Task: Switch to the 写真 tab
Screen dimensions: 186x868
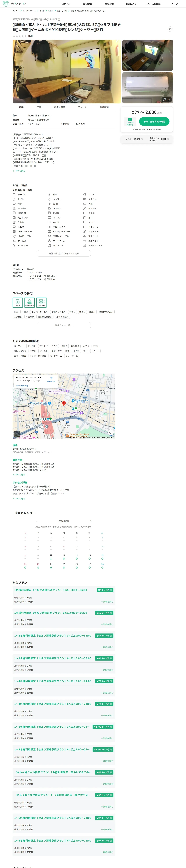Action: (39, 107)
